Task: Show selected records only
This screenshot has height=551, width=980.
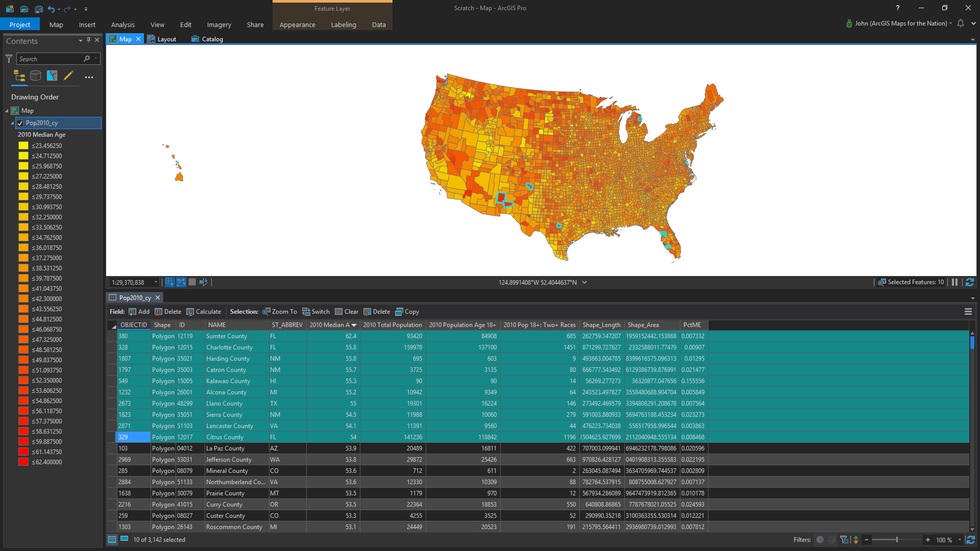Action: (x=124, y=539)
